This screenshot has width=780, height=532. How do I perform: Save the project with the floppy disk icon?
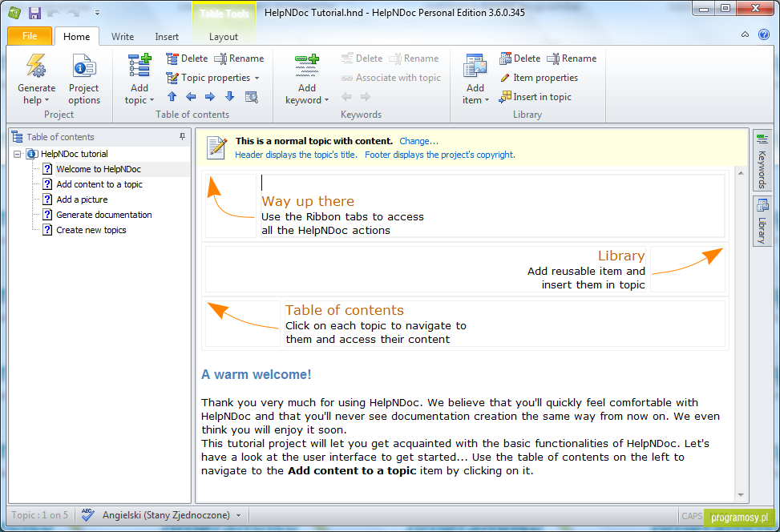point(34,13)
